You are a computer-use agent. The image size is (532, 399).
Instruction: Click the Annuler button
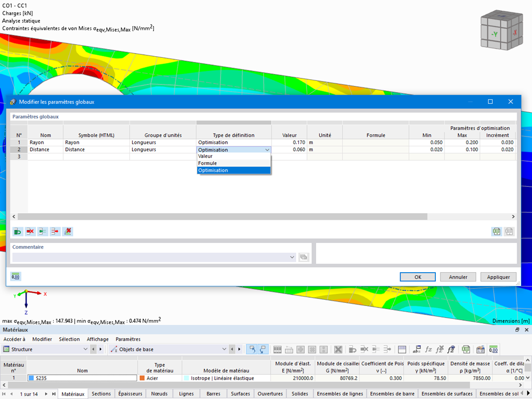pyautogui.click(x=458, y=277)
